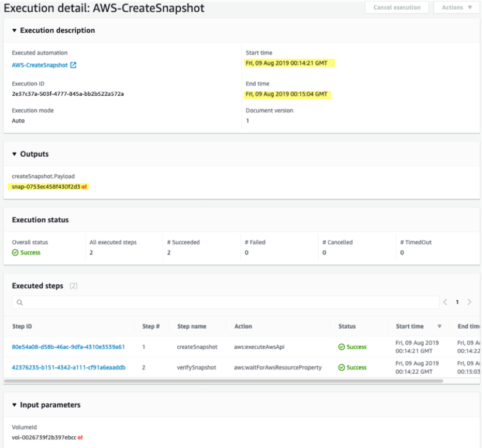The height and width of the screenshot is (448, 482).
Task: Click the Start time column header
Action: 409,326
